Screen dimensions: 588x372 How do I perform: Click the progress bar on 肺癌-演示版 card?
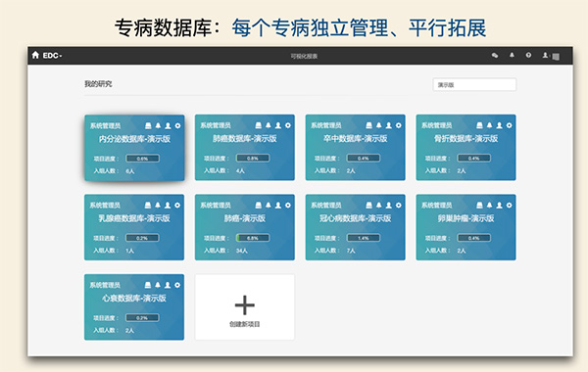pyautogui.click(x=253, y=238)
